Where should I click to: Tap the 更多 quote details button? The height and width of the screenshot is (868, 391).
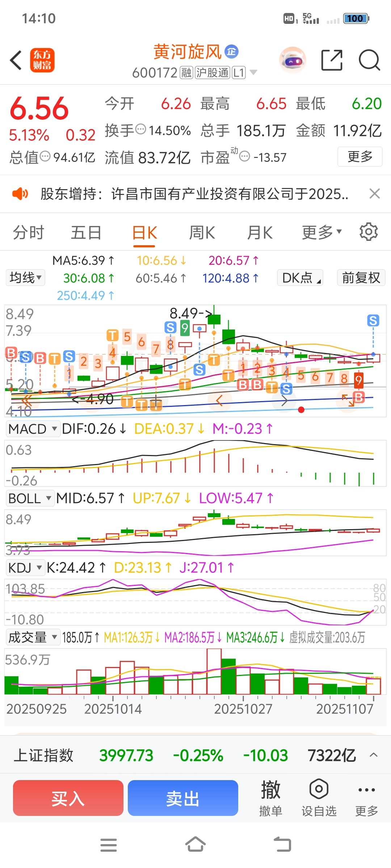[360, 156]
